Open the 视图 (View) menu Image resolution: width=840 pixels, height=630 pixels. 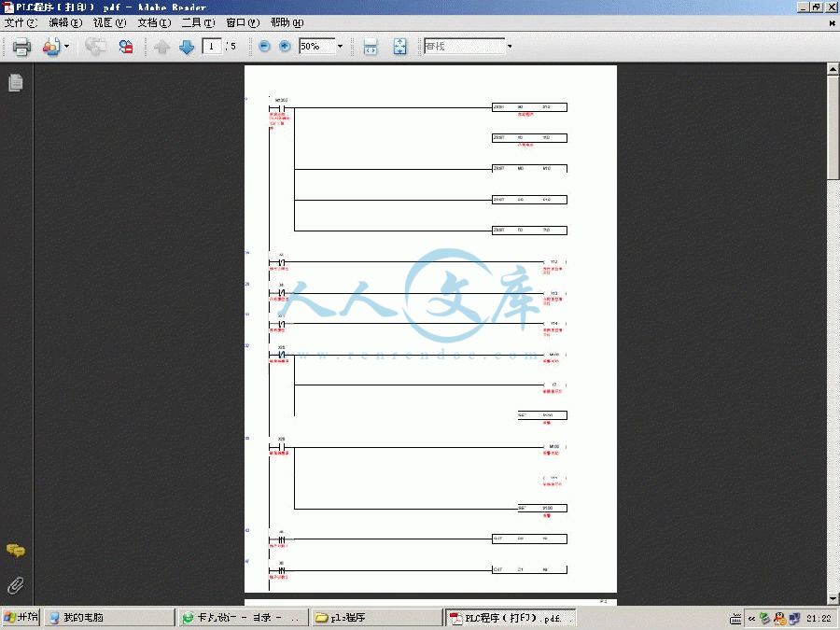click(x=110, y=22)
